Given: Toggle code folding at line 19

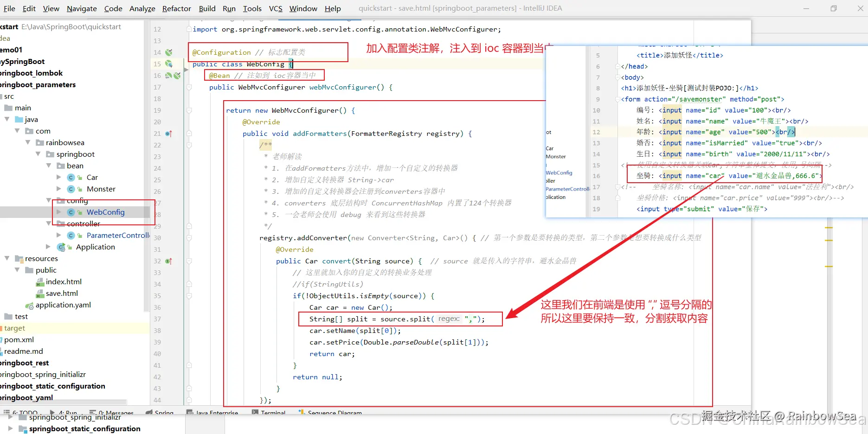Looking at the screenshot, I should [189, 110].
